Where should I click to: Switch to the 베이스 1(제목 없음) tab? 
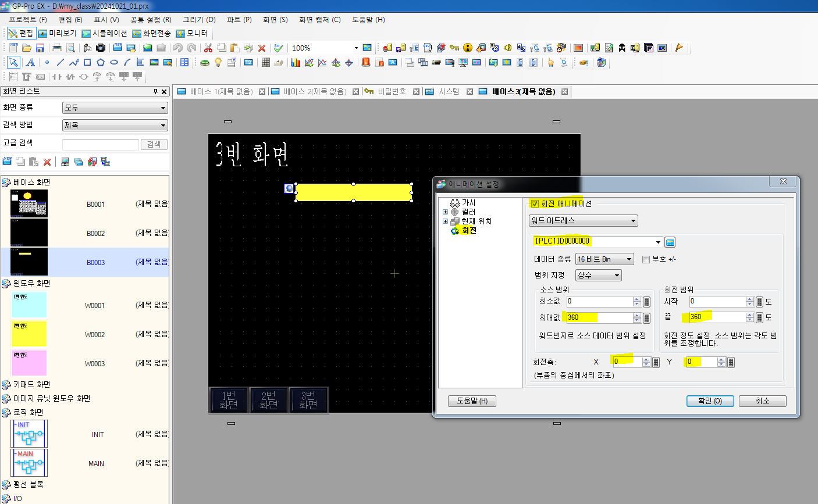(x=221, y=92)
